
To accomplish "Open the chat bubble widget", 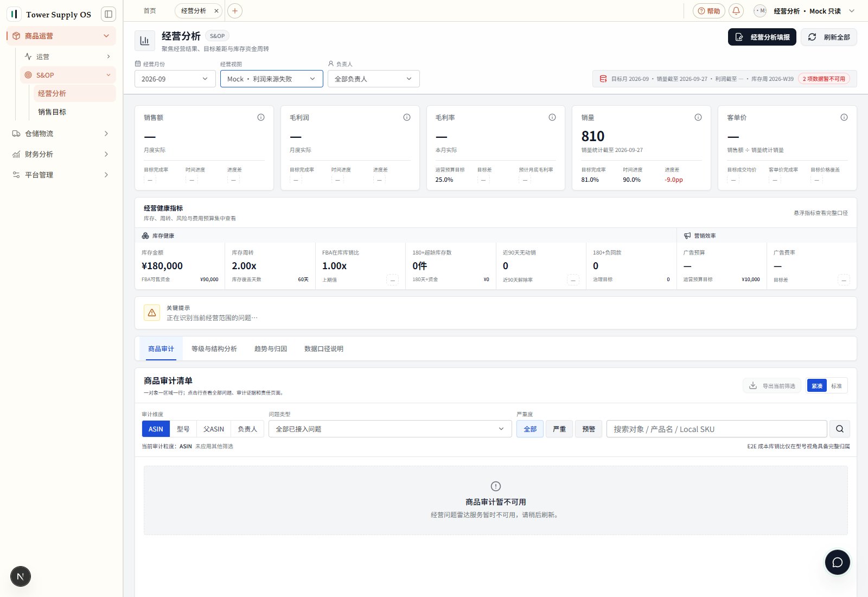I will click(838, 562).
